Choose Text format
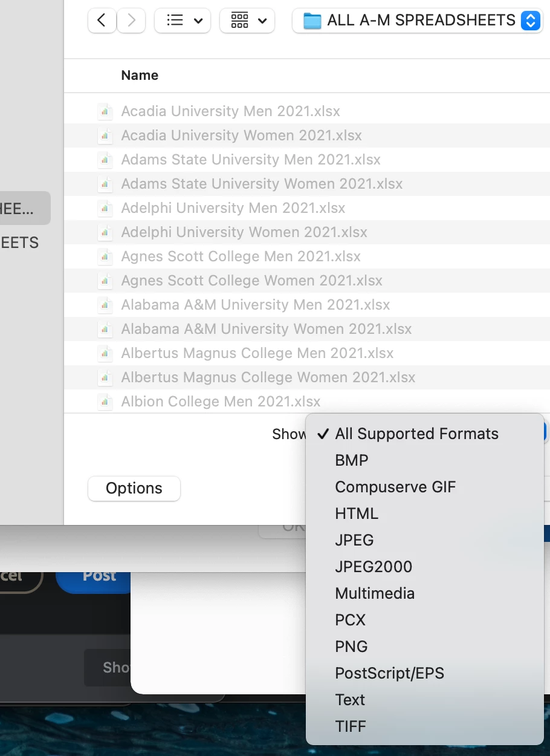Screen dimensions: 550x756 click(424, 700)
